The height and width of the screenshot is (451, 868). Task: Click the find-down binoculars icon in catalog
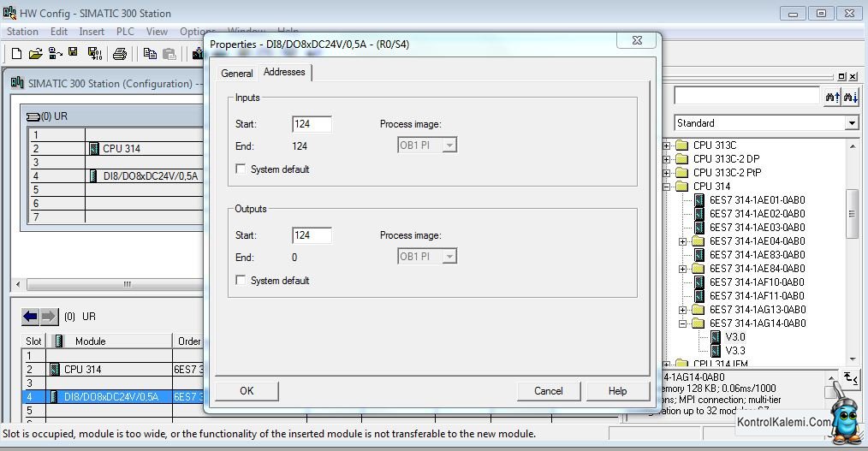851,97
